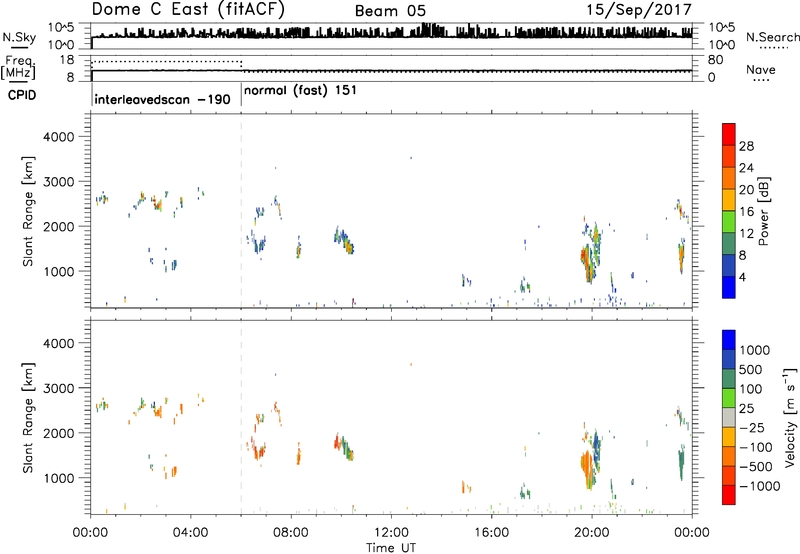Click the '28' Power colorbar tick
The image size is (800, 554).
746,146
